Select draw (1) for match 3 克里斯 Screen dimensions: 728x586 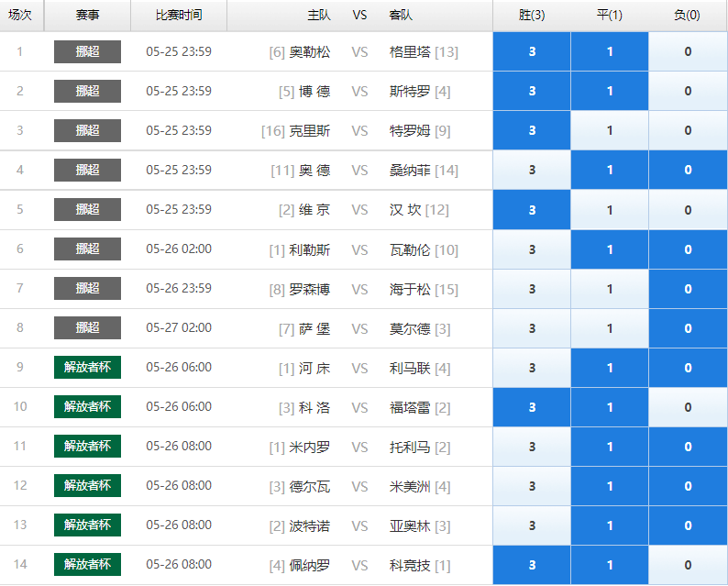(610, 130)
